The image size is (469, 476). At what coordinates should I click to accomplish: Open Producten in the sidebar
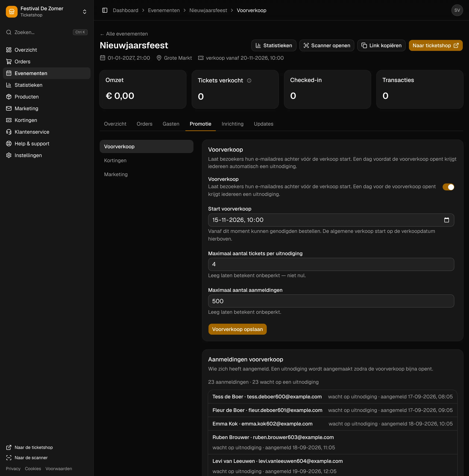47,97
